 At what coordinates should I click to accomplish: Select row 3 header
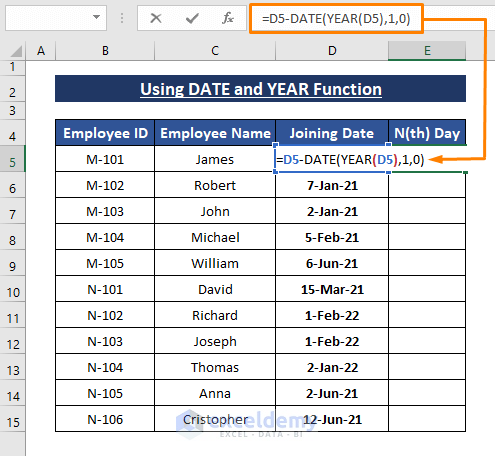[x=12, y=110]
